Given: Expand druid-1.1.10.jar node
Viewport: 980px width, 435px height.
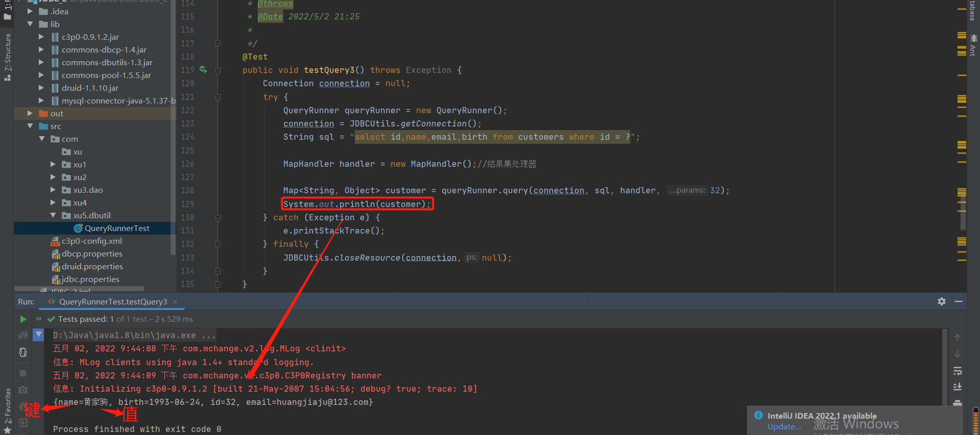Looking at the screenshot, I should [41, 88].
